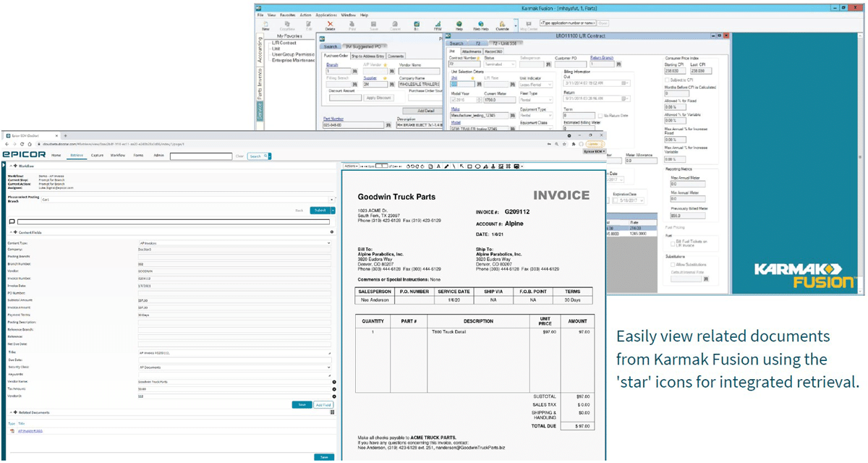This screenshot has width=868, height=463.
Task: Open new browser tab with plus icon
Action: [65, 135]
